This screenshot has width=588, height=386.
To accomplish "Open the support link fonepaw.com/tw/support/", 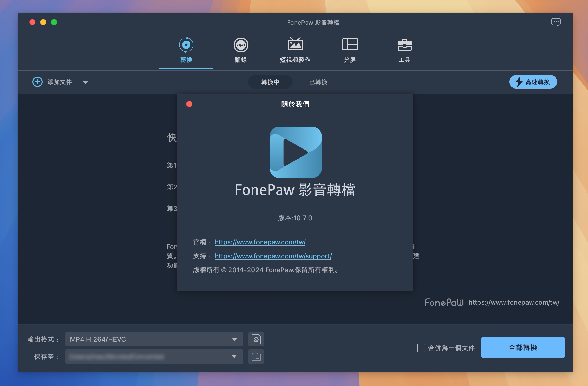I will tap(273, 256).
